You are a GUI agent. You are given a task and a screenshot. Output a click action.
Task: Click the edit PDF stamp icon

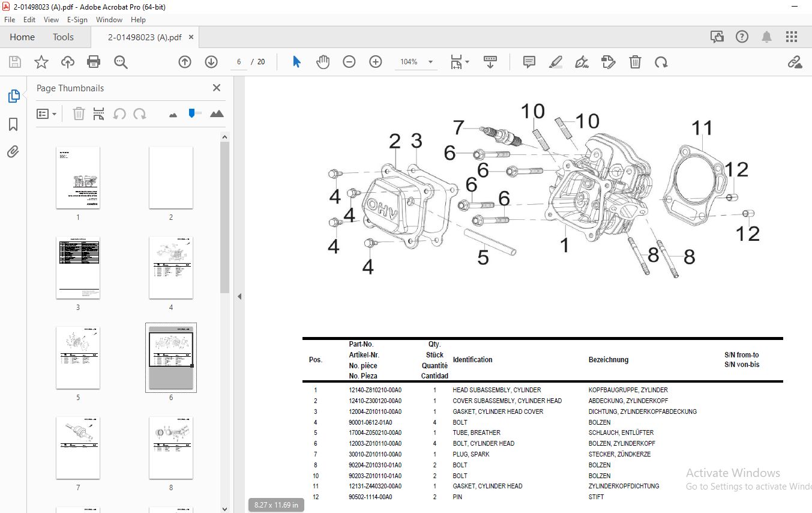point(609,62)
